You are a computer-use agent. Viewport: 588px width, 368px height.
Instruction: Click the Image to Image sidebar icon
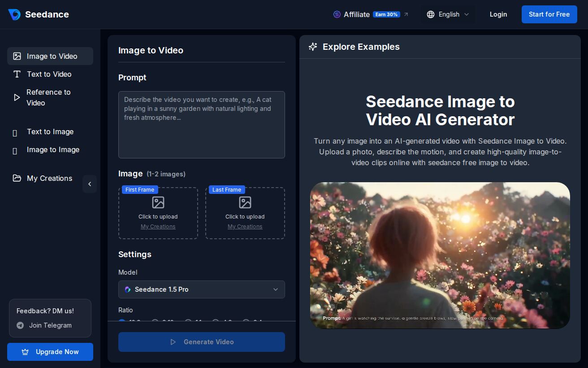pos(15,151)
